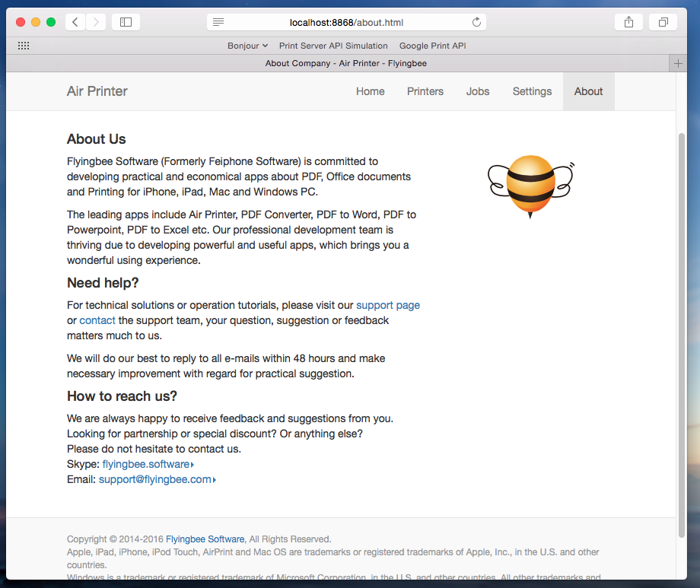
Task: Open Flyingbee Software footer link
Action: (205, 539)
